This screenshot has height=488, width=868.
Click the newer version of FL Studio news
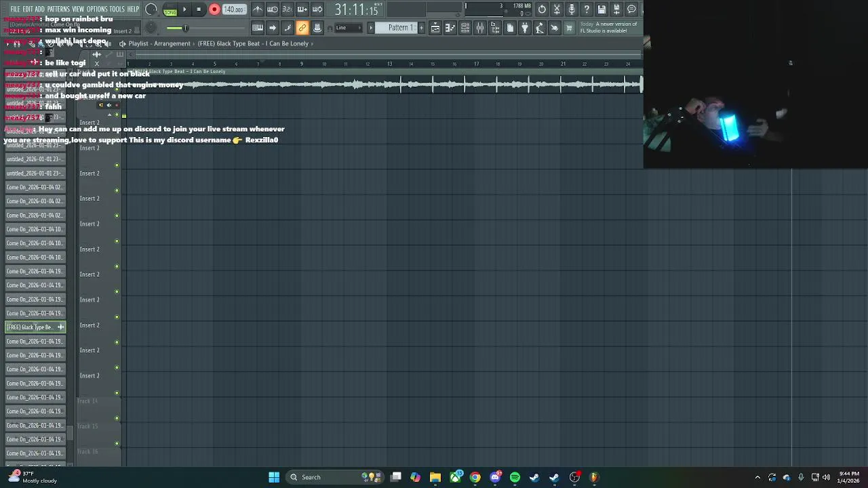click(609, 27)
